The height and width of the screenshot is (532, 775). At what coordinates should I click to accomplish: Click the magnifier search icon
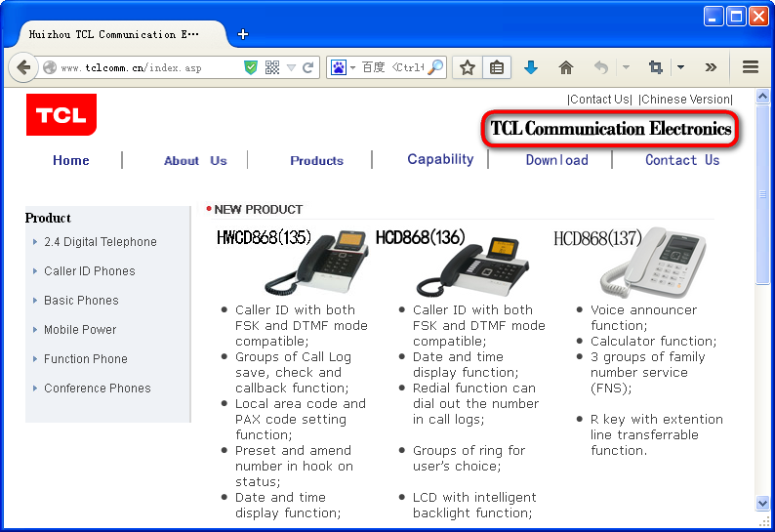click(x=435, y=66)
